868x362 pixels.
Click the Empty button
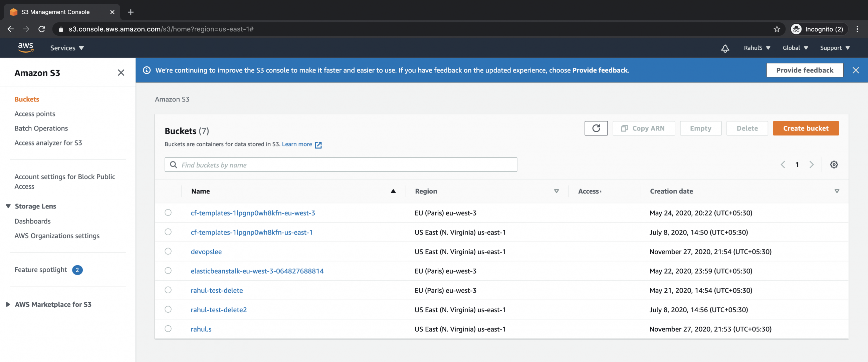tap(700, 128)
